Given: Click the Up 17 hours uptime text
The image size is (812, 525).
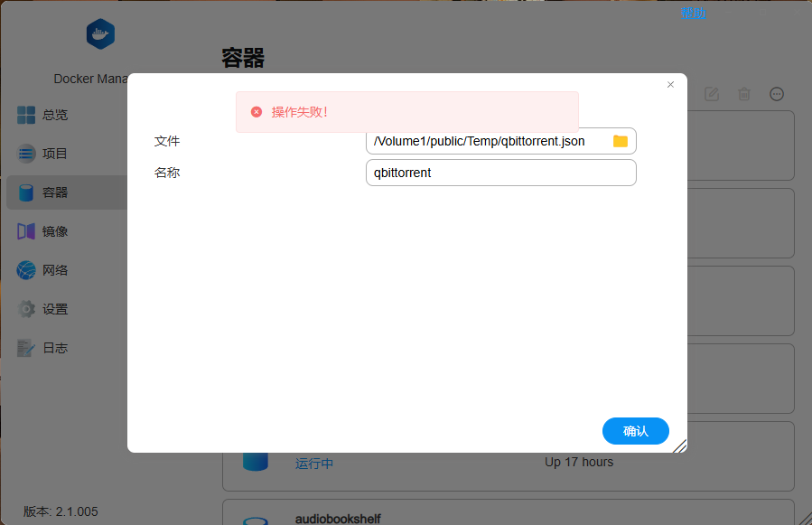Looking at the screenshot, I should [579, 462].
